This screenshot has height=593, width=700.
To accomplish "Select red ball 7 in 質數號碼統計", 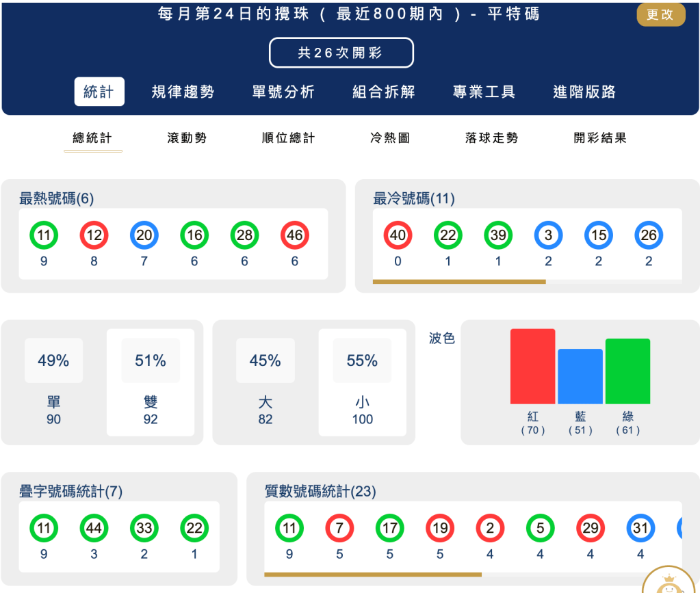I will coord(339,528).
